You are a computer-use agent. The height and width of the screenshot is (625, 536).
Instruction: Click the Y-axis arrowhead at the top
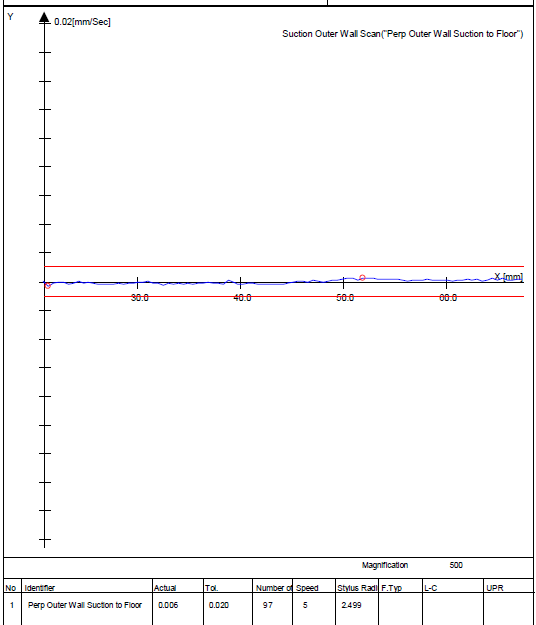tap(45, 17)
